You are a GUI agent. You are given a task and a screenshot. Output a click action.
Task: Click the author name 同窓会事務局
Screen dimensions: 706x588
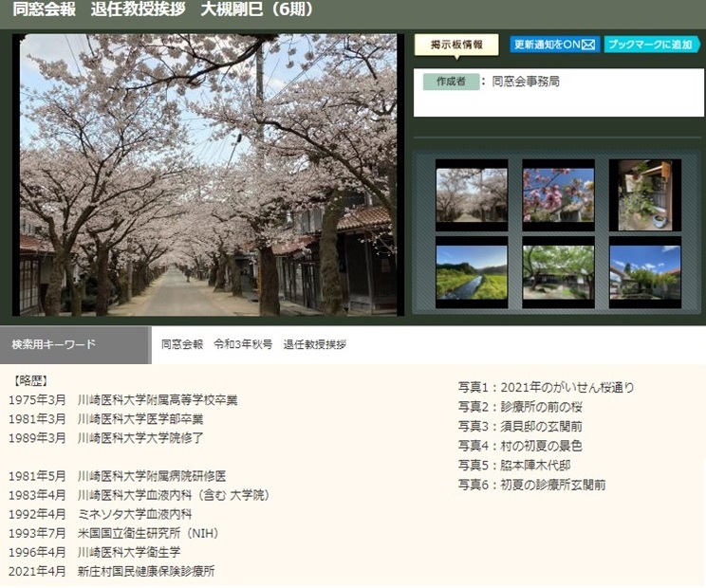(526, 82)
